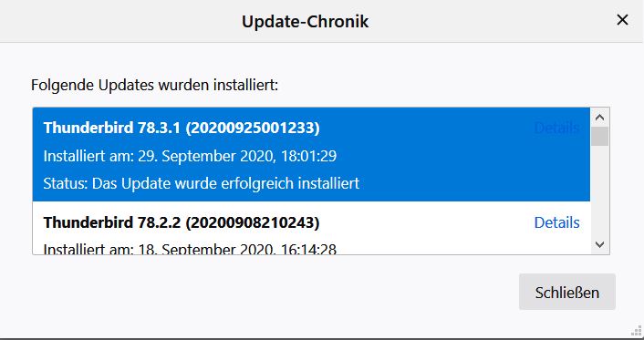Click the empty scrollbar track below thumb

click(x=599, y=191)
